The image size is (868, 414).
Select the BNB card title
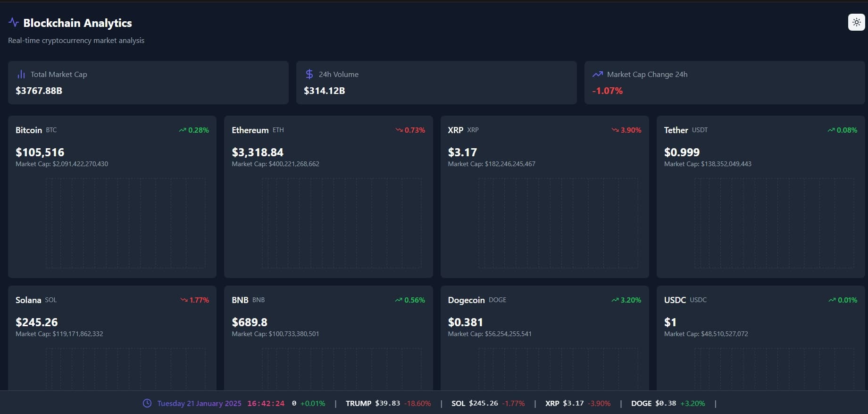point(240,300)
